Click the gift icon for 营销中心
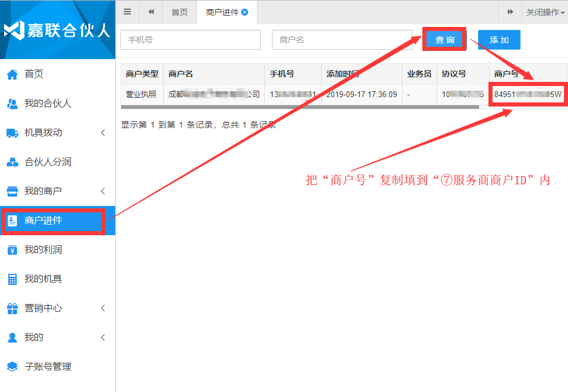568x392 pixels. click(12, 308)
